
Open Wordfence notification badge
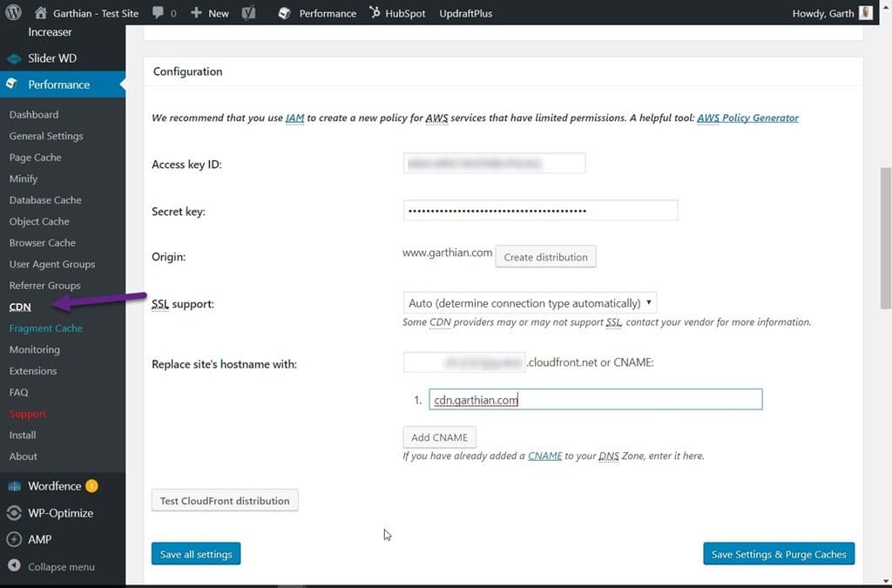(91, 485)
